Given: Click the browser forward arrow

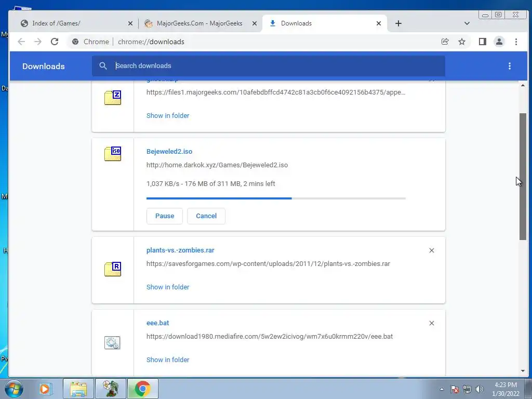Looking at the screenshot, I should coord(37,42).
